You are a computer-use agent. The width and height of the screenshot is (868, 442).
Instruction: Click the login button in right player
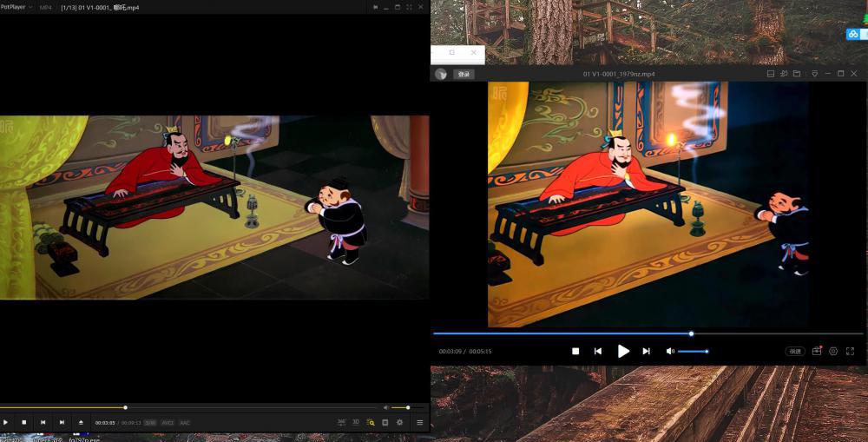click(464, 74)
